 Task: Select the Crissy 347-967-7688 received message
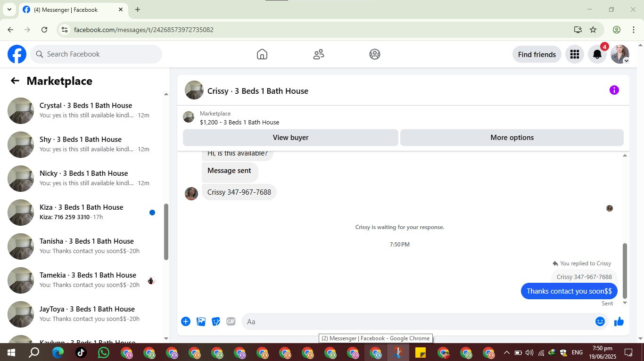[239, 192]
